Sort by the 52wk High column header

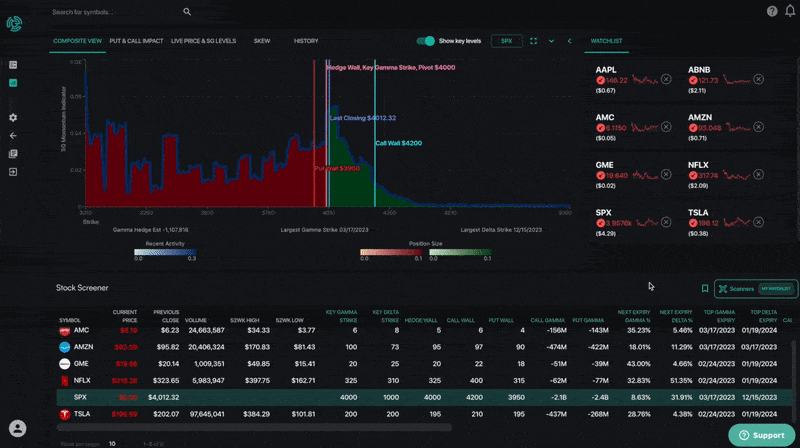245,320
